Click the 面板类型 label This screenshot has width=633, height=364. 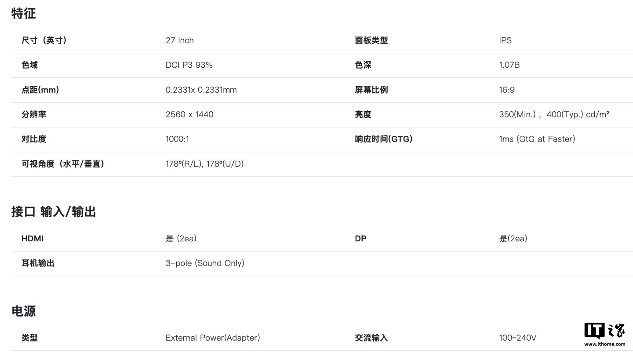pos(371,40)
